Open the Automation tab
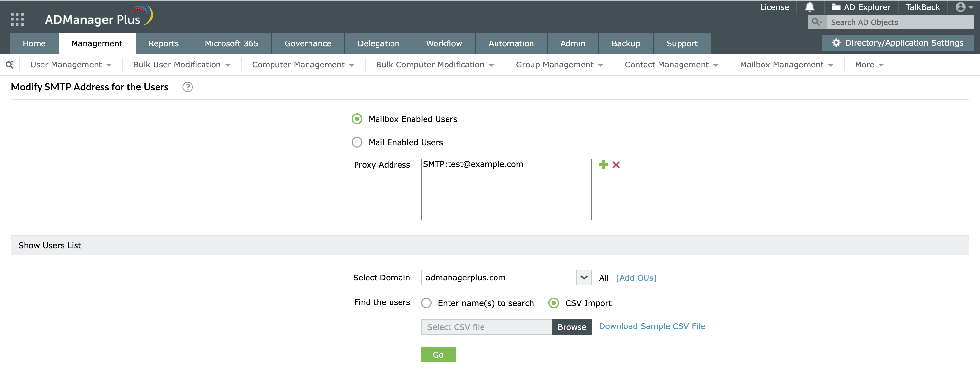 pyautogui.click(x=511, y=43)
